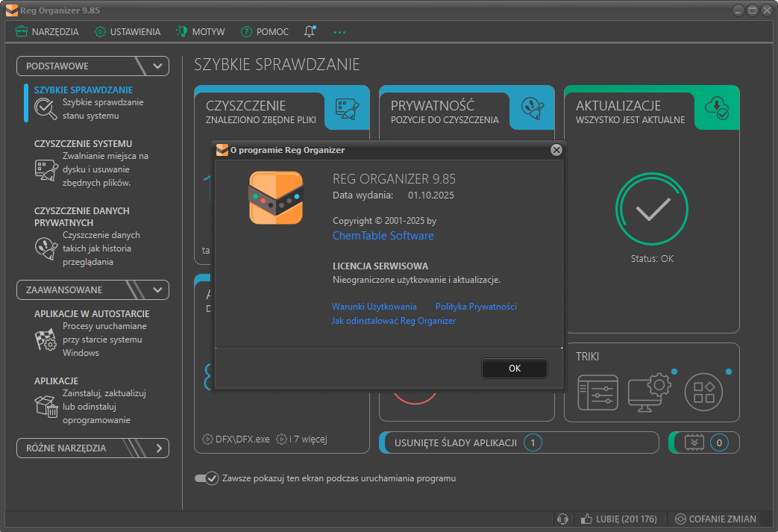This screenshot has height=532, width=778.
Task: Click the green update status checkmark circle
Action: click(652, 209)
